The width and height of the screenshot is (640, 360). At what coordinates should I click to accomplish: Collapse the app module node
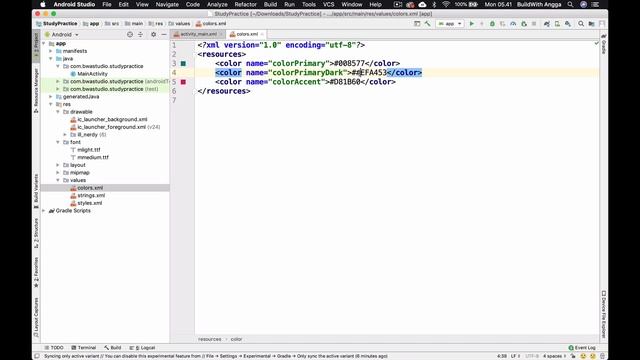coord(44,43)
